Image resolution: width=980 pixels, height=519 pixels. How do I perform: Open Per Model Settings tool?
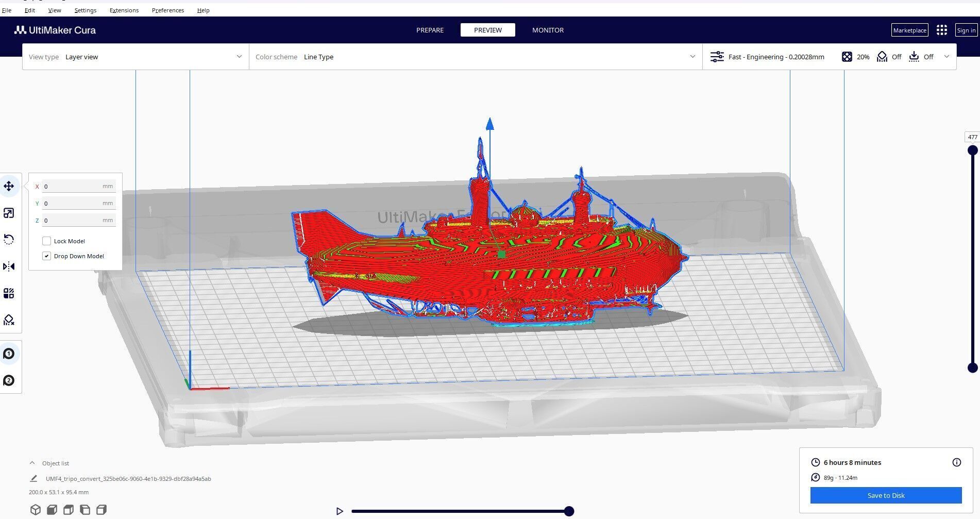[x=9, y=293]
